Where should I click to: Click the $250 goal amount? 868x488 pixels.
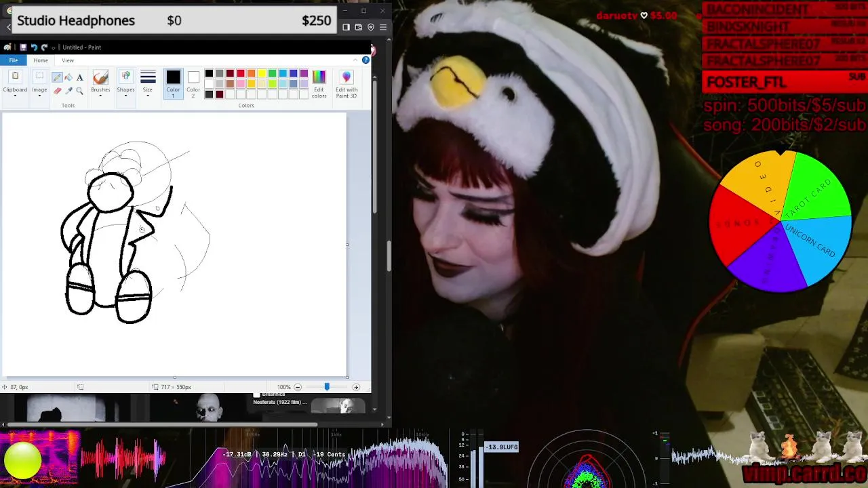pyautogui.click(x=316, y=20)
